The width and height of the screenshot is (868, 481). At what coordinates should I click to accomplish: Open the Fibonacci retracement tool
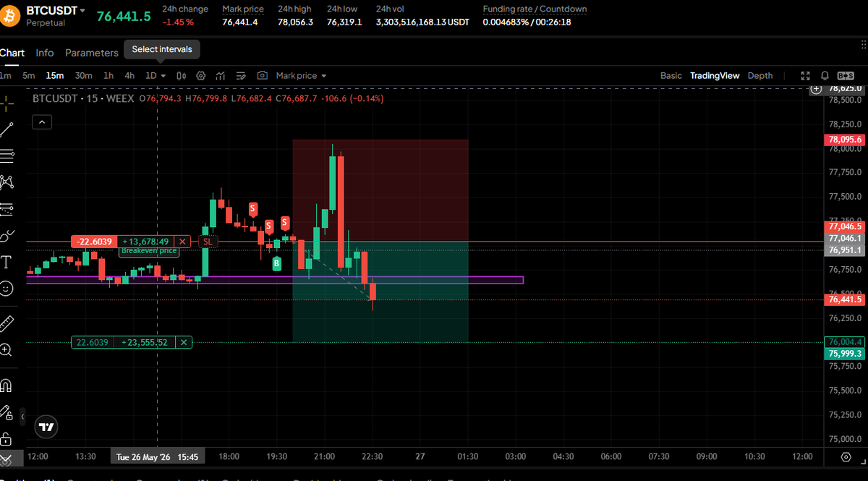(x=6, y=156)
